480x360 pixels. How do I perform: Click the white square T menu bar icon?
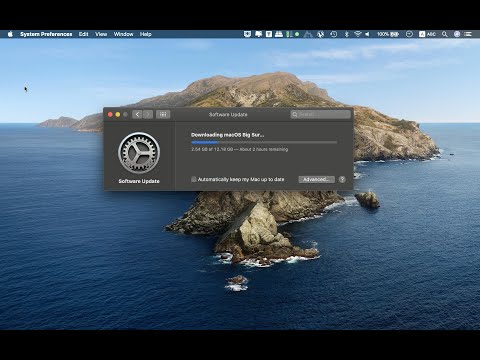pos(269,34)
